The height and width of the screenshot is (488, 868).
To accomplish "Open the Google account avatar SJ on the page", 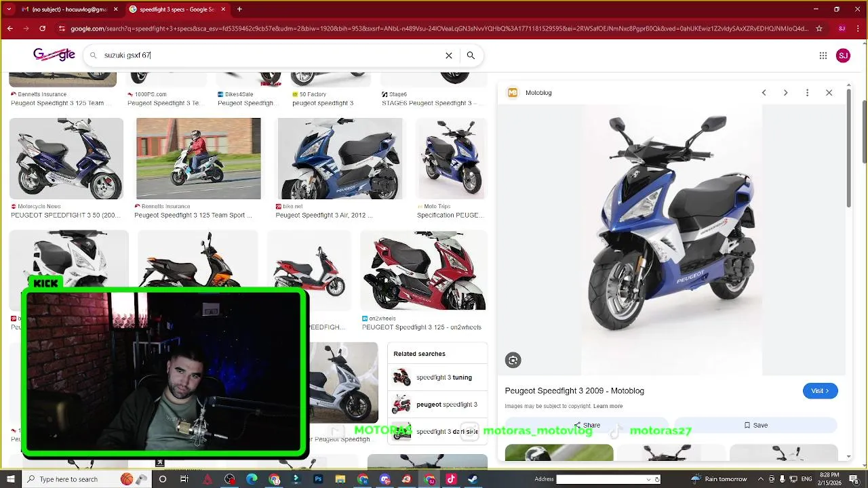I will 843,56.
